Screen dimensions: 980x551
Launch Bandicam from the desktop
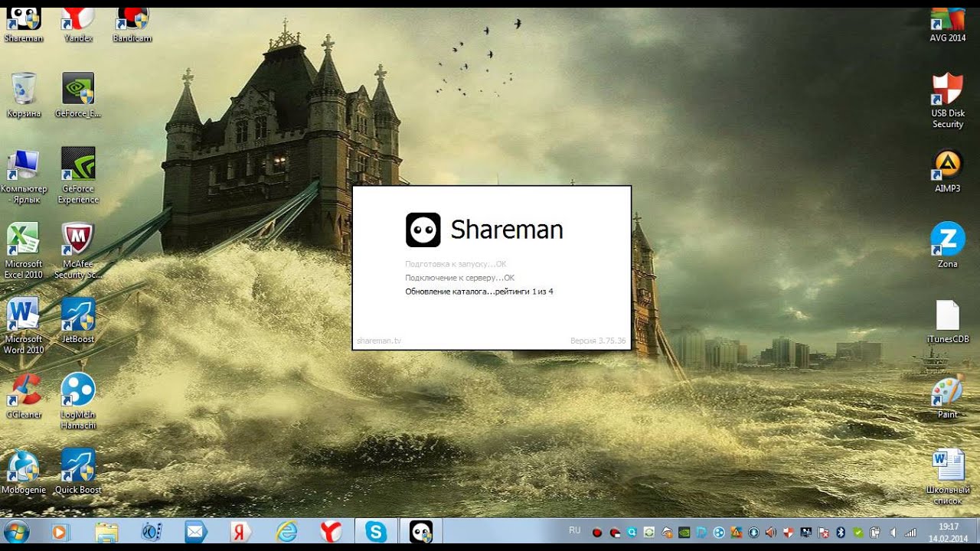click(x=132, y=23)
